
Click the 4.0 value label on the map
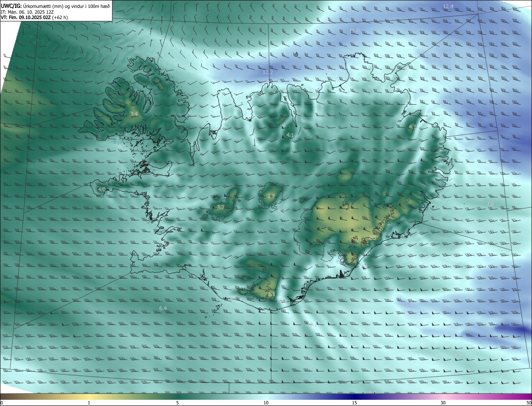[101, 189]
